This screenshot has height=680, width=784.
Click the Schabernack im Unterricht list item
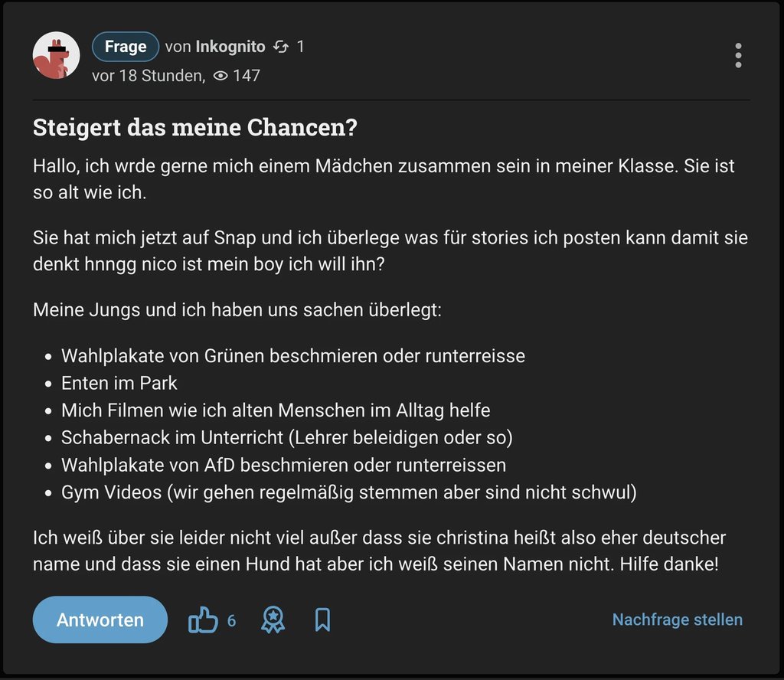coord(286,437)
